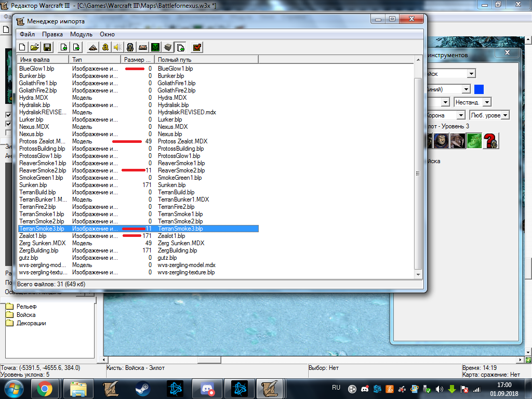The width and height of the screenshot is (532, 399).
Task: Open Discord from the taskbar
Action: pyautogui.click(x=207, y=389)
